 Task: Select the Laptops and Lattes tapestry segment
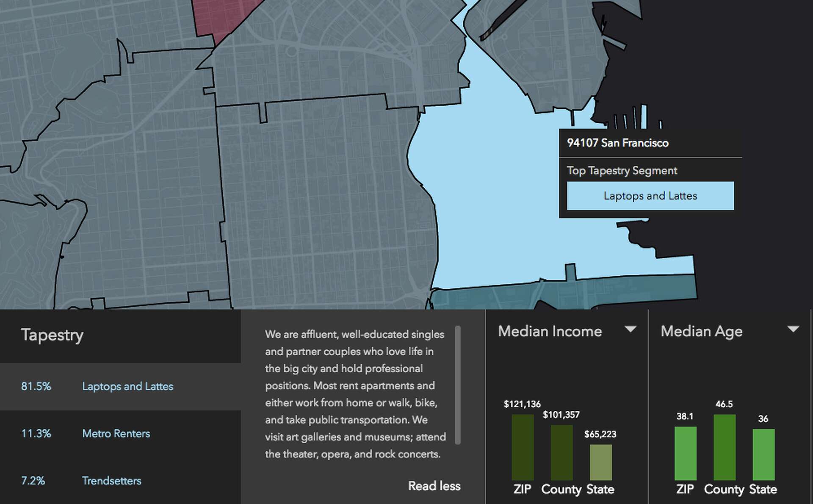pyautogui.click(x=128, y=386)
